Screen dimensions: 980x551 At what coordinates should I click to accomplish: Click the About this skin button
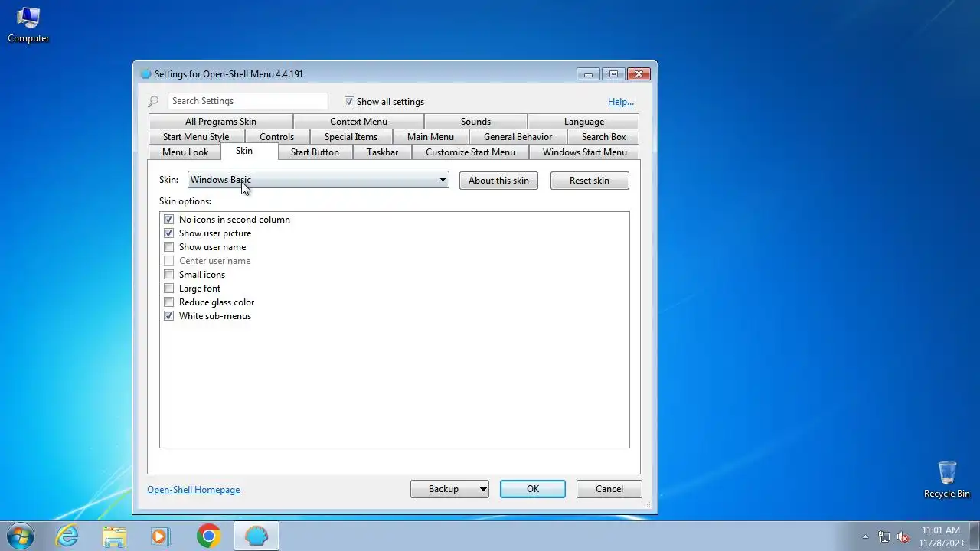(x=498, y=181)
